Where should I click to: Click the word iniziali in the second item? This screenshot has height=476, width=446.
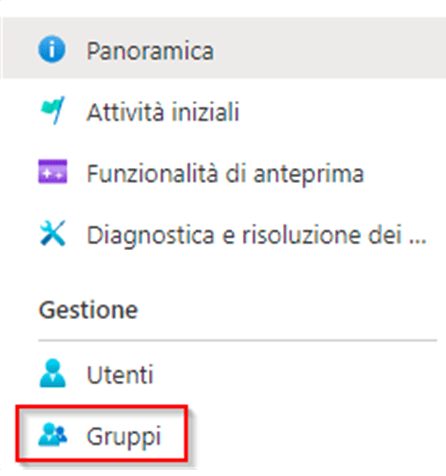(x=205, y=112)
